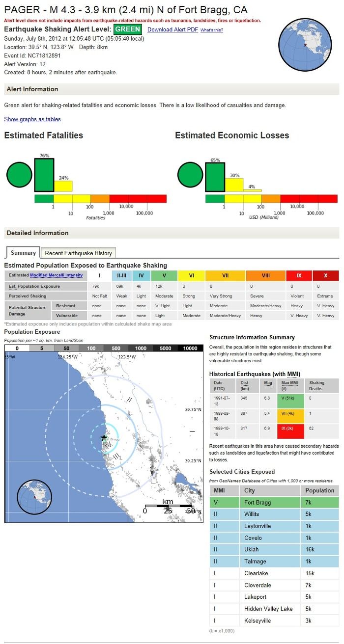
Task: Click the intensity V green header cell
Action: click(x=165, y=276)
